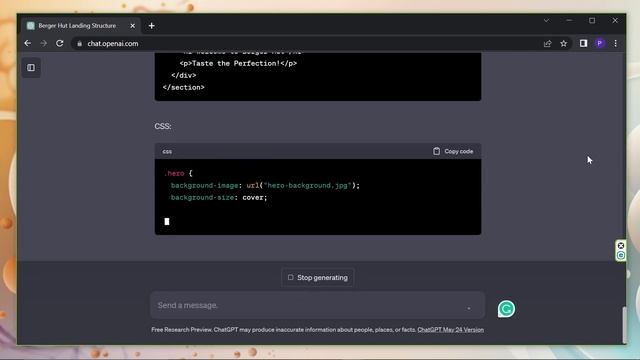The image size is (640, 360).
Task: Click the 'css' code block language label
Action: 167,151
